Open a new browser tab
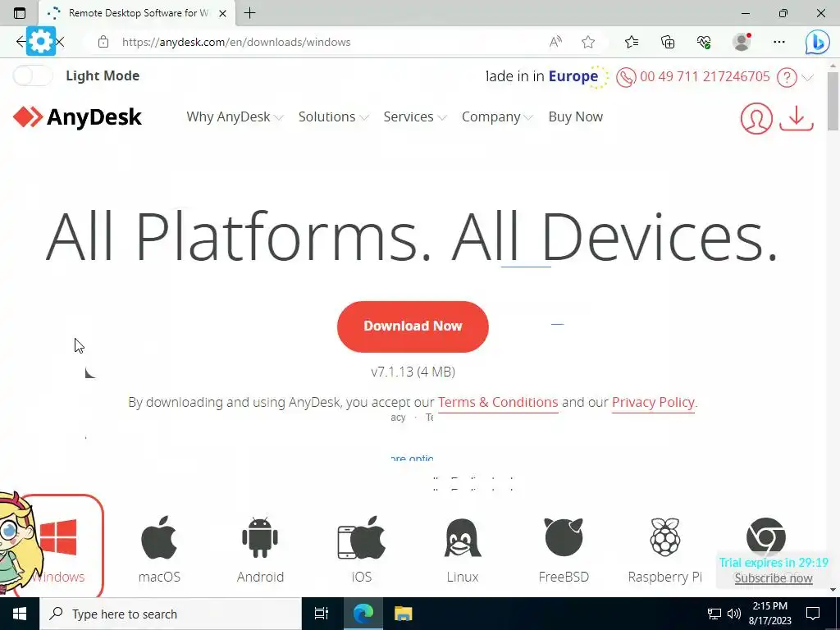Viewport: 840px width, 630px height. pyautogui.click(x=249, y=13)
